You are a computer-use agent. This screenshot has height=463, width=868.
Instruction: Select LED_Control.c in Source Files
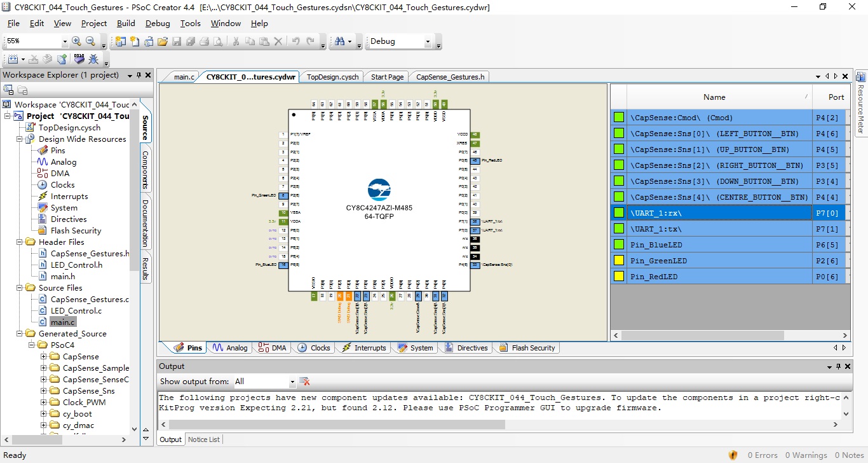76,311
